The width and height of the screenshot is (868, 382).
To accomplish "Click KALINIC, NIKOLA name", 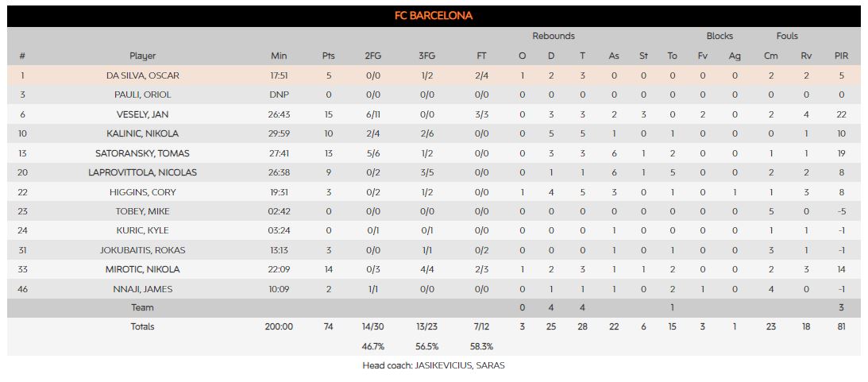I will [143, 133].
